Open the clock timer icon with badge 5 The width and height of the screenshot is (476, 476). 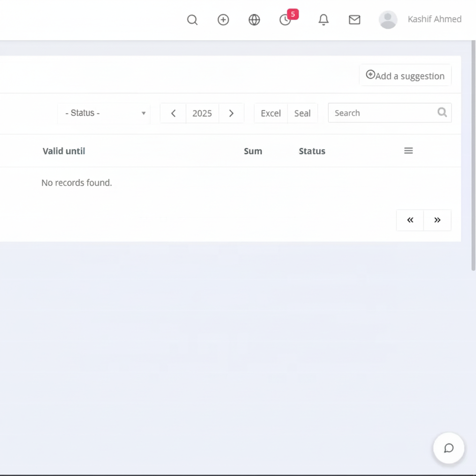point(286,20)
